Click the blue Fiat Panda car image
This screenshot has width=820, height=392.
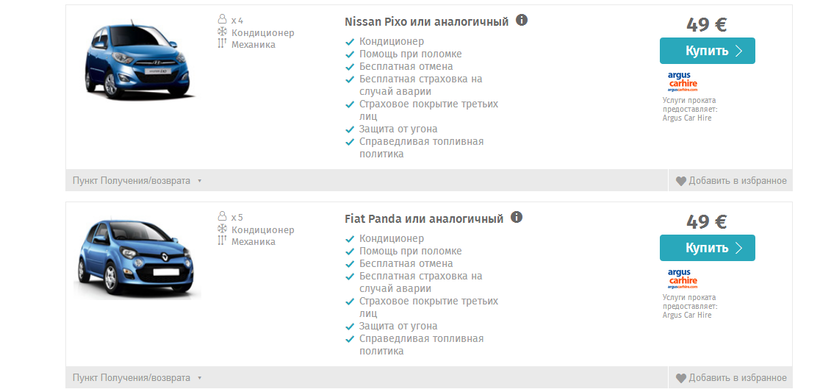pos(136,257)
